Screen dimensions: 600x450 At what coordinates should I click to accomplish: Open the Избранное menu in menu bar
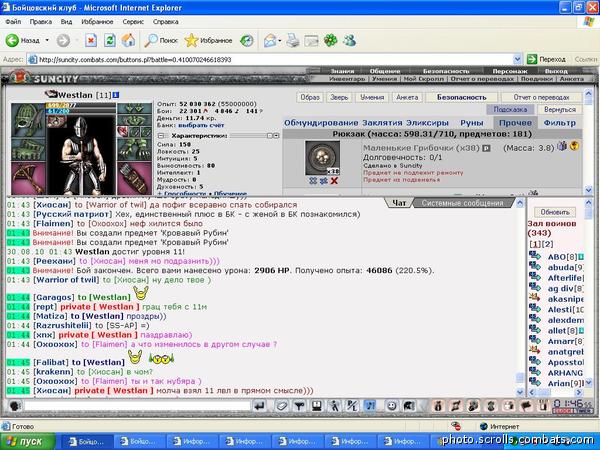click(x=97, y=22)
